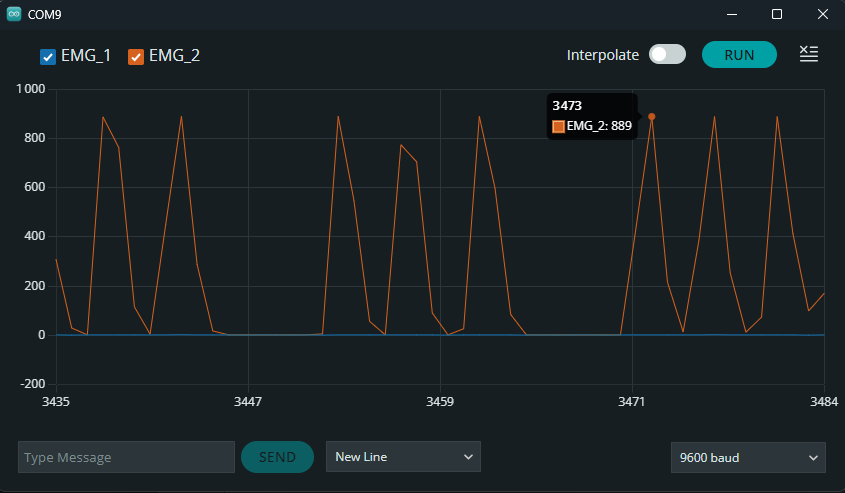845x493 pixels.
Task: Click the orange EMG_2 swatch in the tooltip
Action: (x=559, y=126)
